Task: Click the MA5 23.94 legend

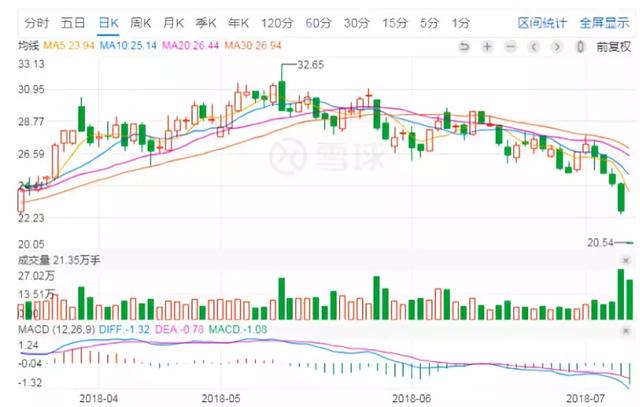Action: (x=69, y=45)
